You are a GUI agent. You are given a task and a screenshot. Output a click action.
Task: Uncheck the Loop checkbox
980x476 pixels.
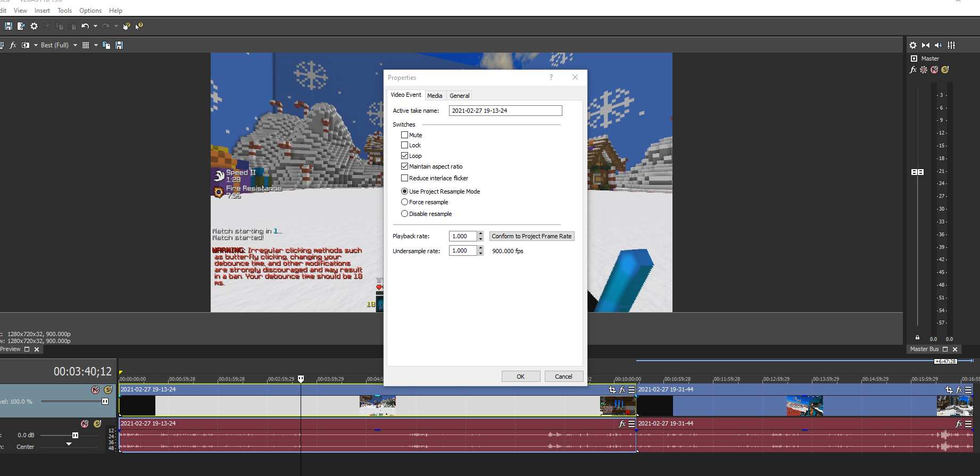tap(405, 156)
